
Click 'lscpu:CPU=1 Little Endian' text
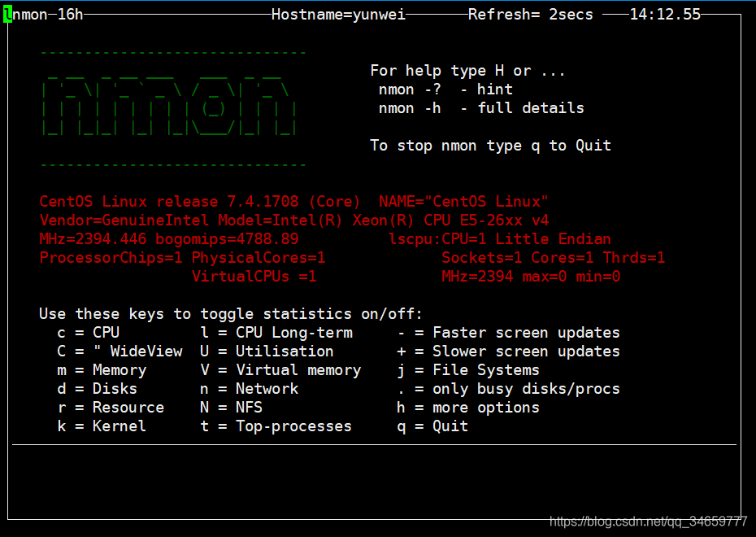(x=499, y=239)
